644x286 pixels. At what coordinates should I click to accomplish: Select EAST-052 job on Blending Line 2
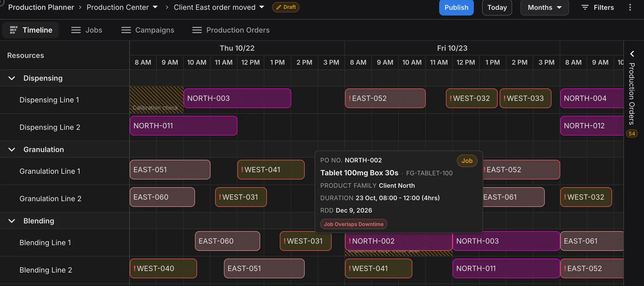tap(592, 269)
